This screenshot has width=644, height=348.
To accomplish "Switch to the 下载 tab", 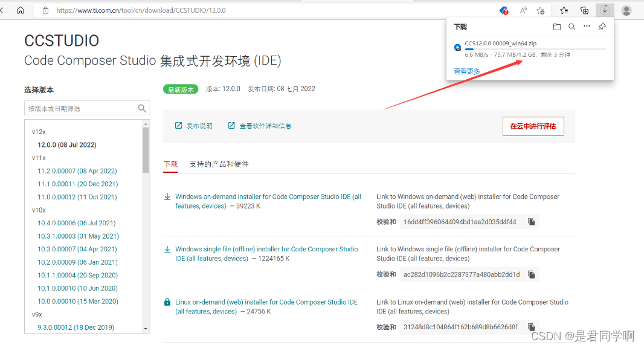I will point(170,164).
